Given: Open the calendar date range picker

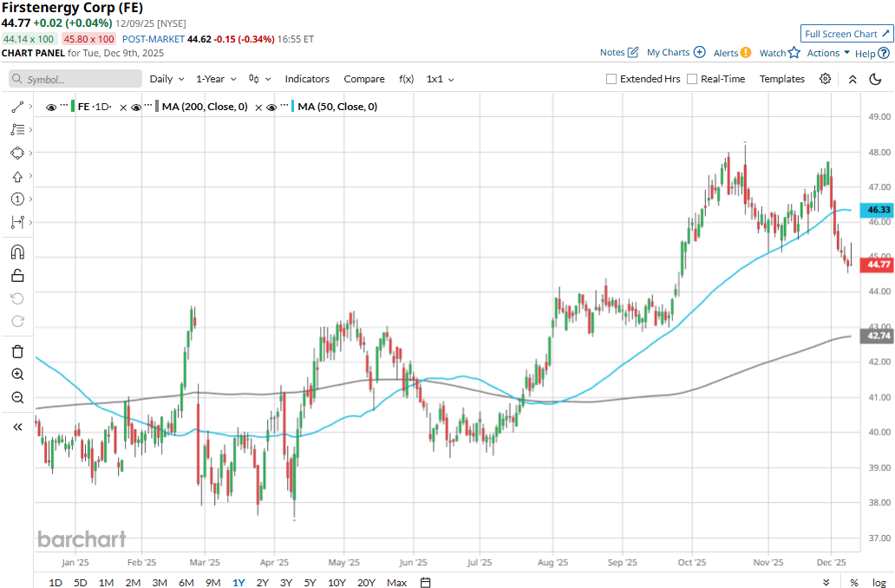Looking at the screenshot, I should click(426, 582).
